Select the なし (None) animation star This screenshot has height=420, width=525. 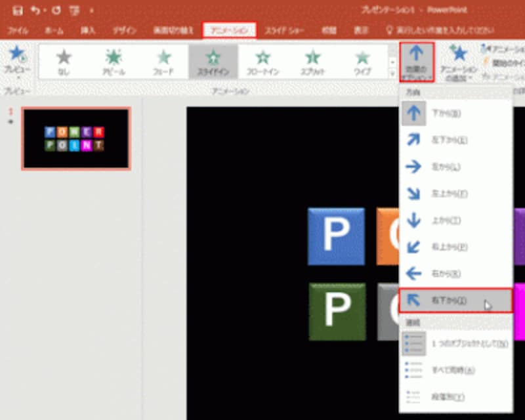point(64,62)
